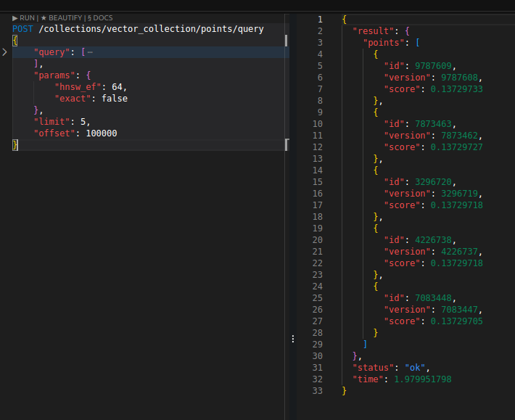
Task: Click line number 1 in response gutter
Action: (x=319, y=20)
